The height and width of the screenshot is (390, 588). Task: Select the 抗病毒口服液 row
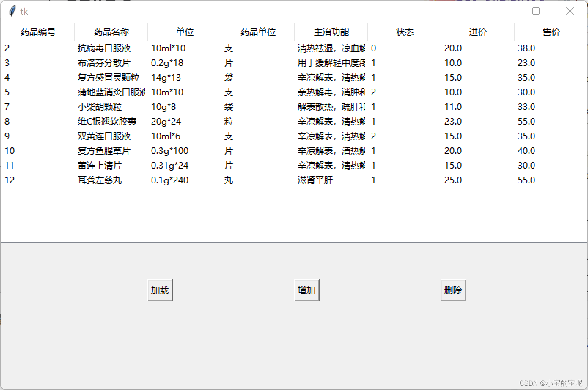294,48
